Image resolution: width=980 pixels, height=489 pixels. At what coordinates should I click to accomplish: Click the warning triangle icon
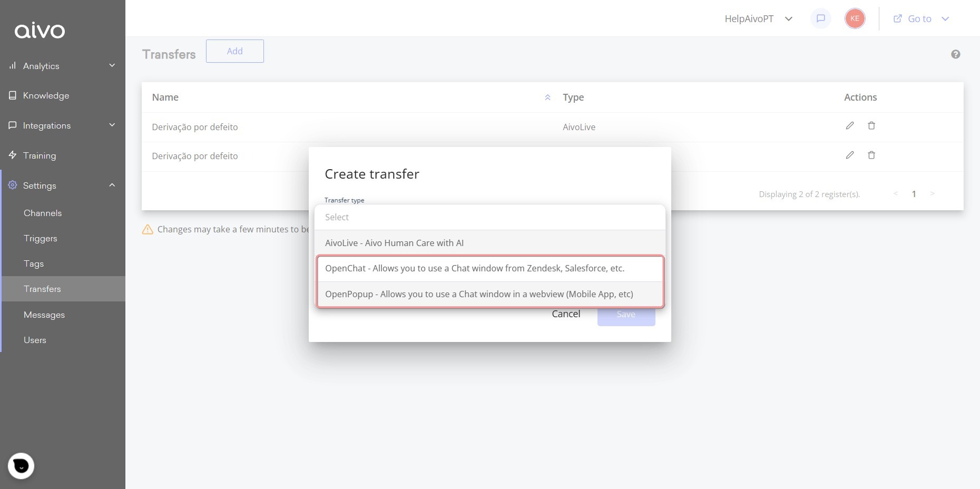[148, 229]
